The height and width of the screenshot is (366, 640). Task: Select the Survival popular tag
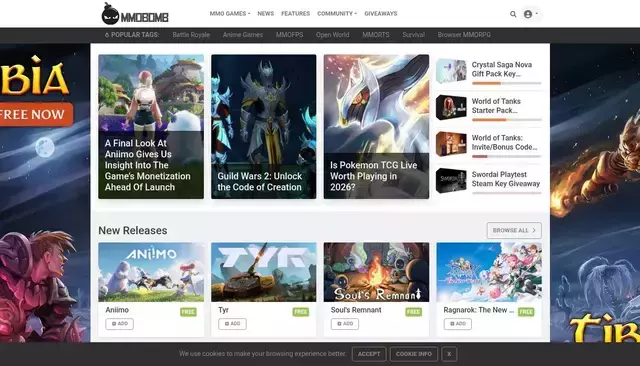413,35
